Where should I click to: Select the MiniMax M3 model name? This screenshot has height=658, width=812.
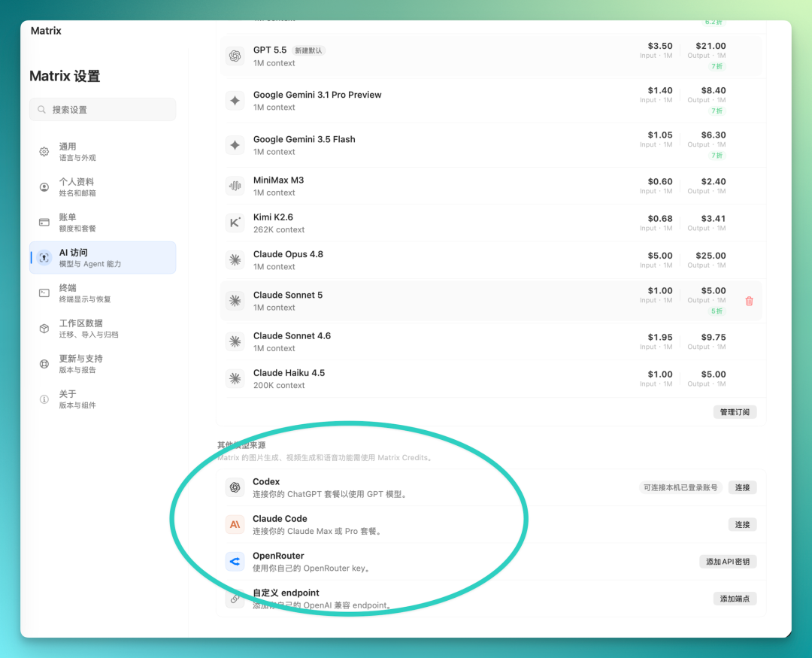pos(279,180)
